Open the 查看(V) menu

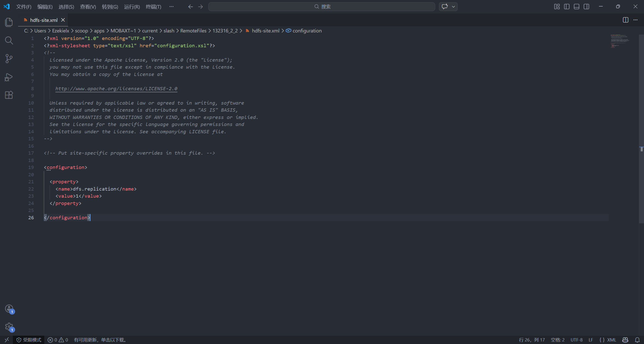(x=88, y=7)
